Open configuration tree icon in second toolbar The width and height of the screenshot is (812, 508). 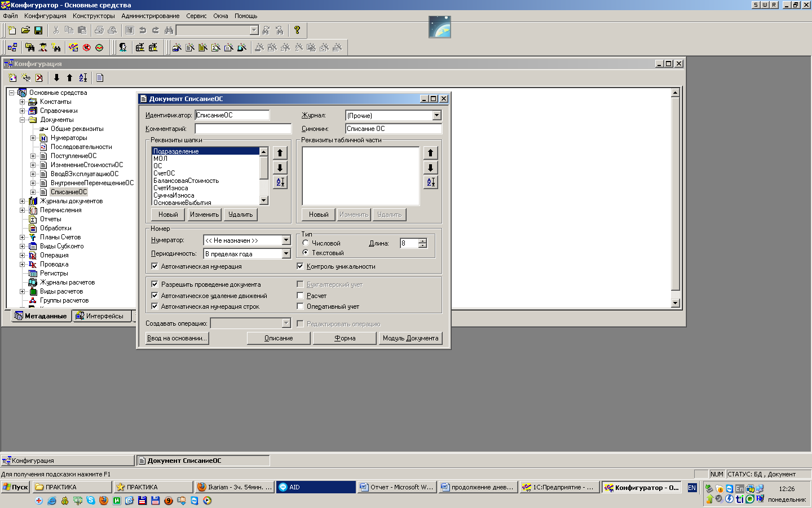[12, 47]
